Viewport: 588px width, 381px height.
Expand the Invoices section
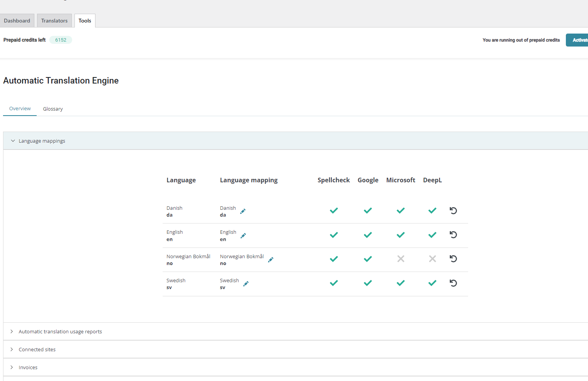click(x=28, y=367)
